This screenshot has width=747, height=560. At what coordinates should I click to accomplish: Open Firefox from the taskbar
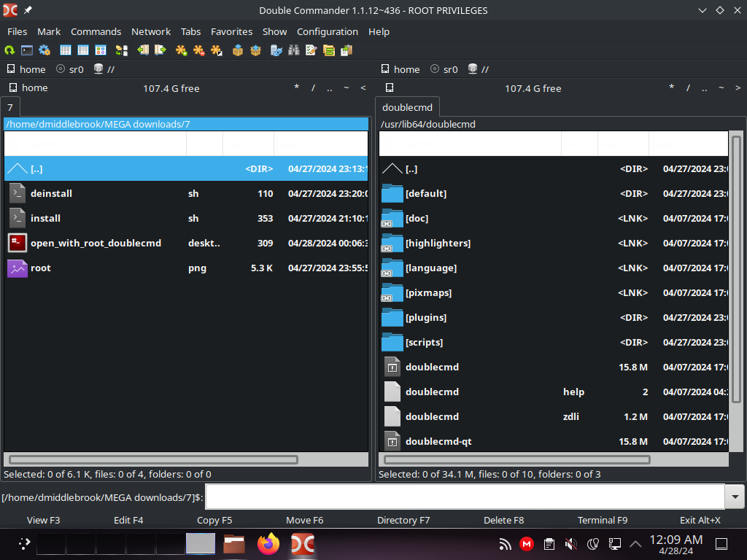pos(268,544)
